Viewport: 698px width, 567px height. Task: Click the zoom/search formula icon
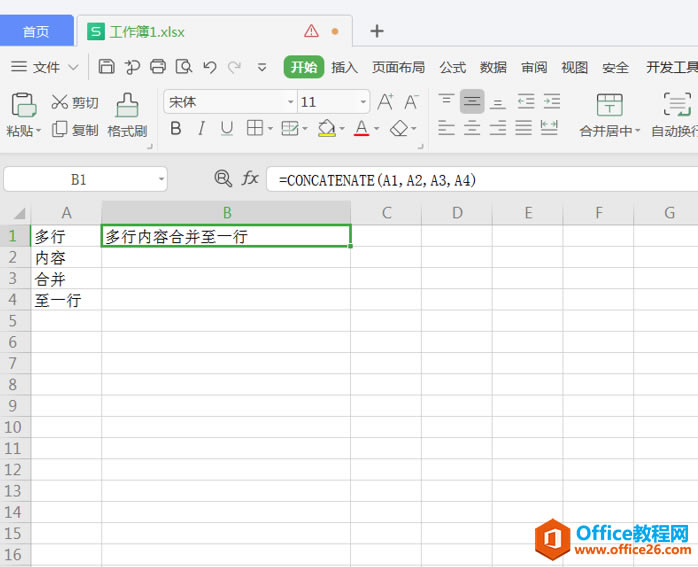point(223,178)
